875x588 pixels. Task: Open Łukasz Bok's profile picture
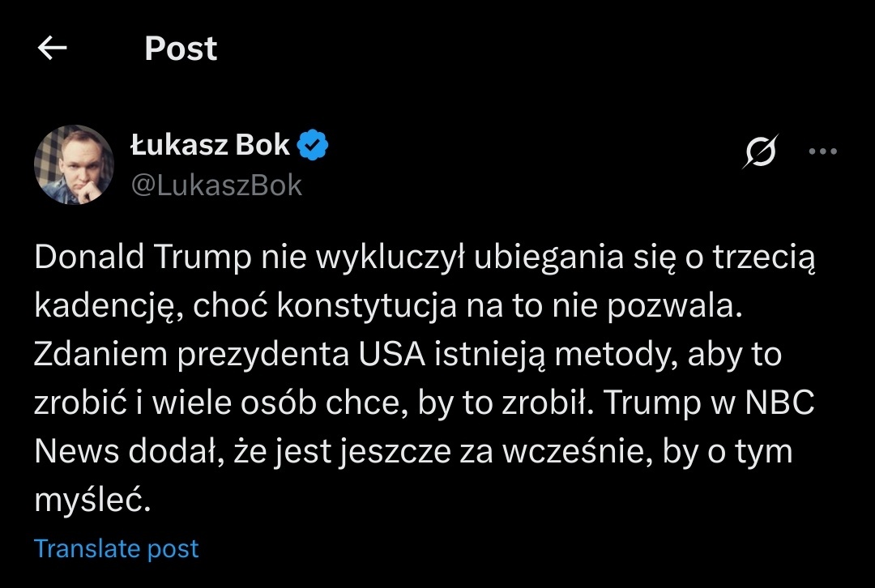point(74,164)
